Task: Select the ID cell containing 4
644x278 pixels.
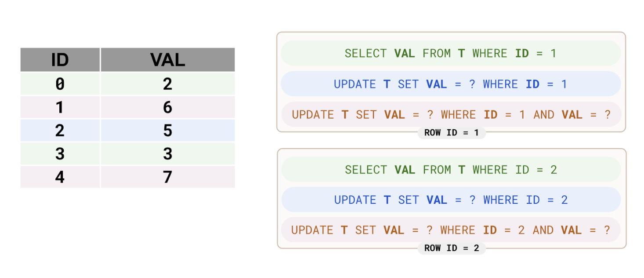Action: pyautogui.click(x=60, y=177)
